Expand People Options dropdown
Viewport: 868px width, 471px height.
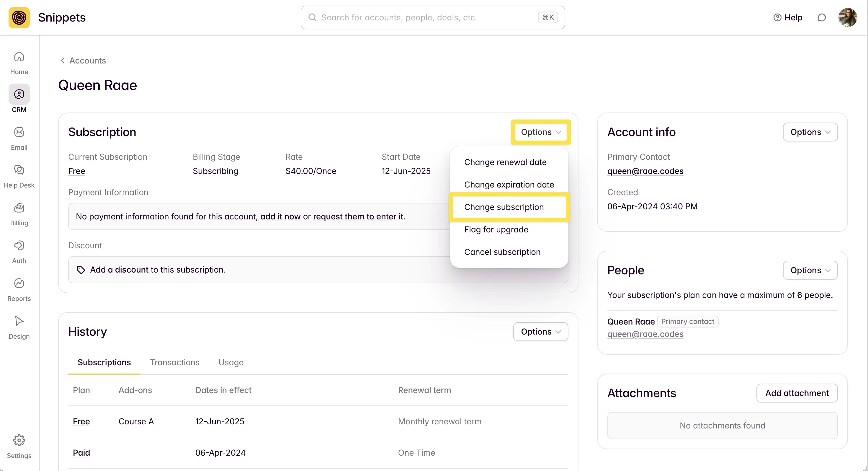click(x=810, y=270)
